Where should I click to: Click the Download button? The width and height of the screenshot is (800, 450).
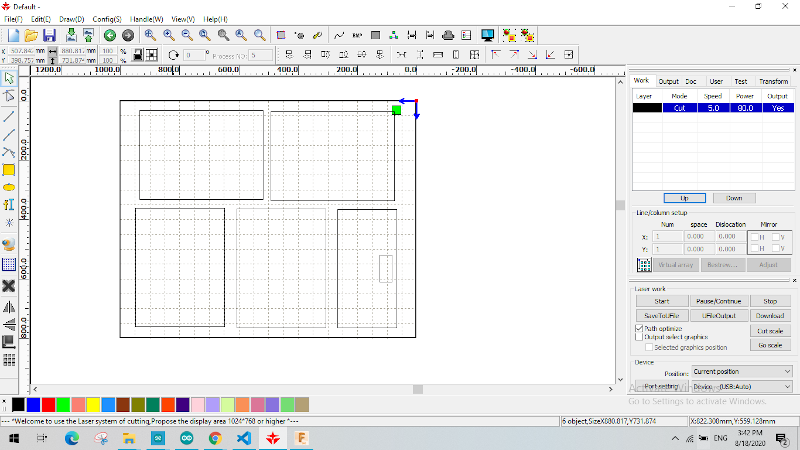click(770, 316)
